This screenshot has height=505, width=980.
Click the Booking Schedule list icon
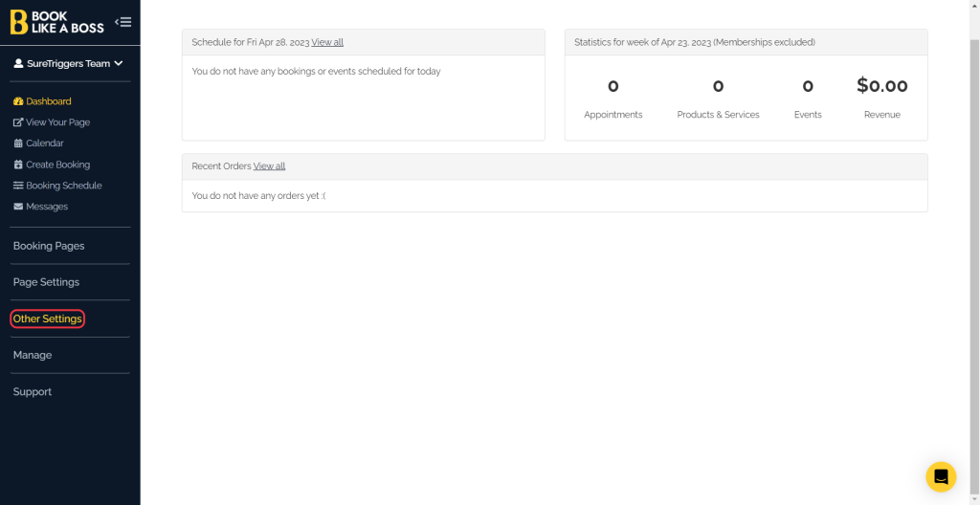click(18, 186)
